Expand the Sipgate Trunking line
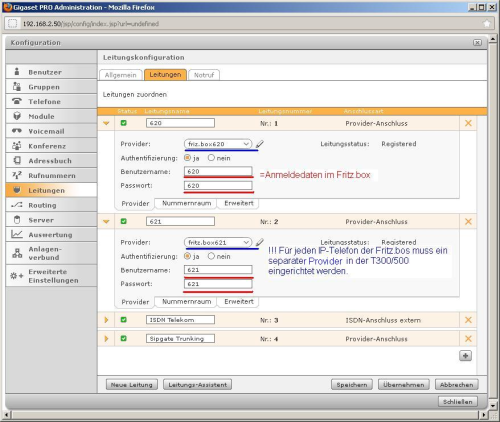 coord(106,338)
